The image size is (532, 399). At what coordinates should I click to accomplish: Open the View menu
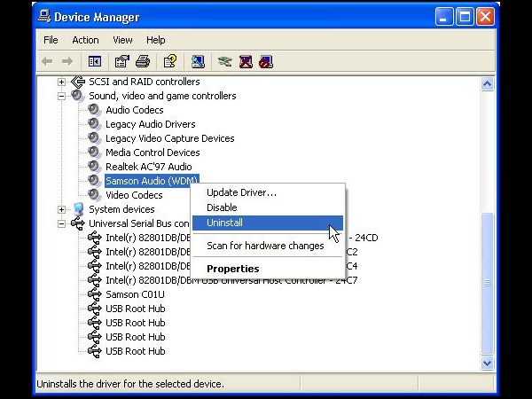[122, 40]
